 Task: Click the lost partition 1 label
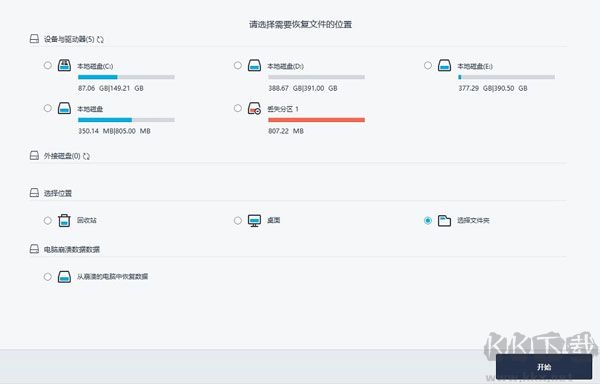click(283, 109)
